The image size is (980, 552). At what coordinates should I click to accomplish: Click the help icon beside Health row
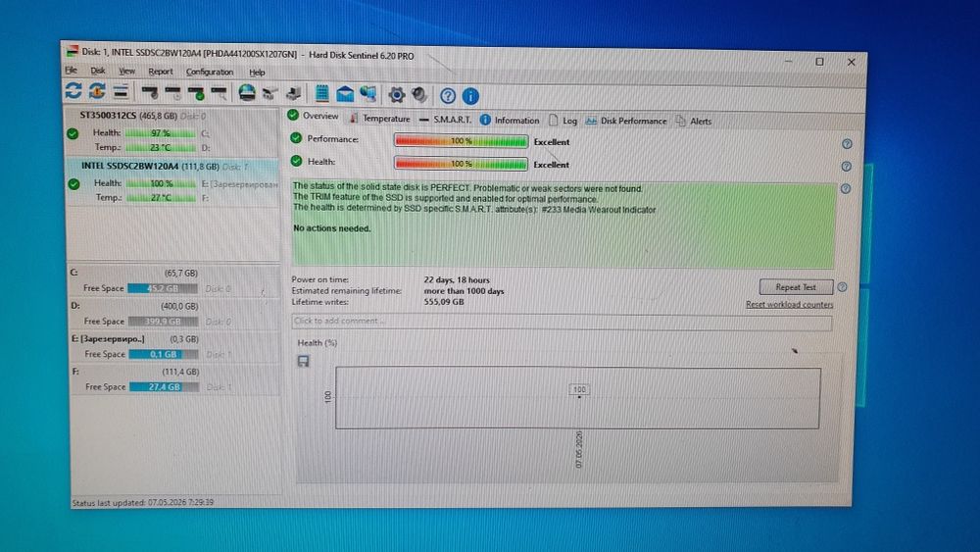[x=847, y=167]
